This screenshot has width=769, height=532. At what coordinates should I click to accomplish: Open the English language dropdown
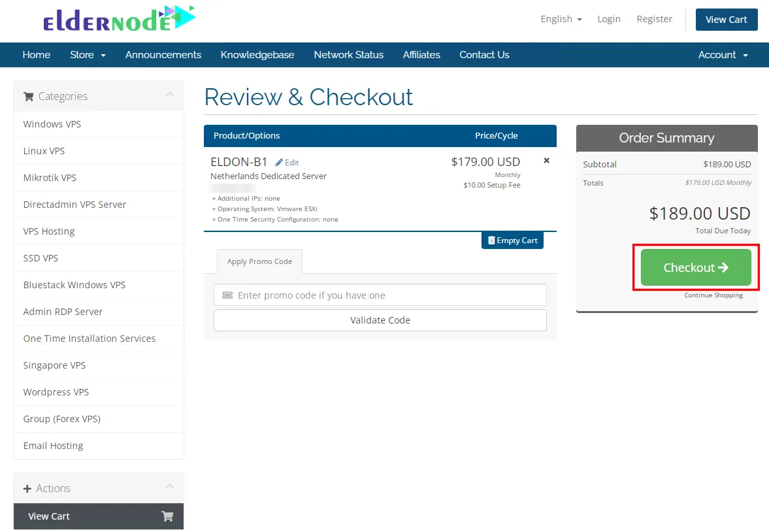[561, 19]
